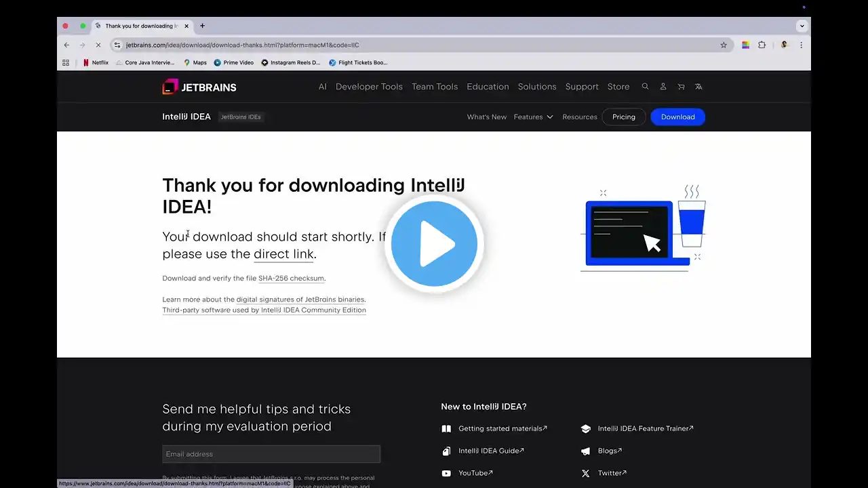Viewport: 868px width, 488px height.
Task: Bookmark this page with the star icon
Action: point(724,45)
